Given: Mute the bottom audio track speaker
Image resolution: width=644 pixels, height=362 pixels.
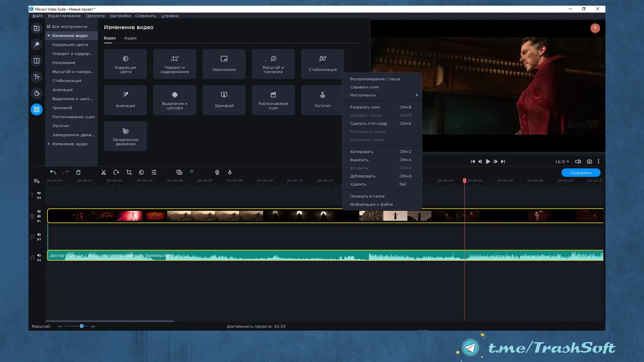Looking at the screenshot, I should [x=39, y=255].
